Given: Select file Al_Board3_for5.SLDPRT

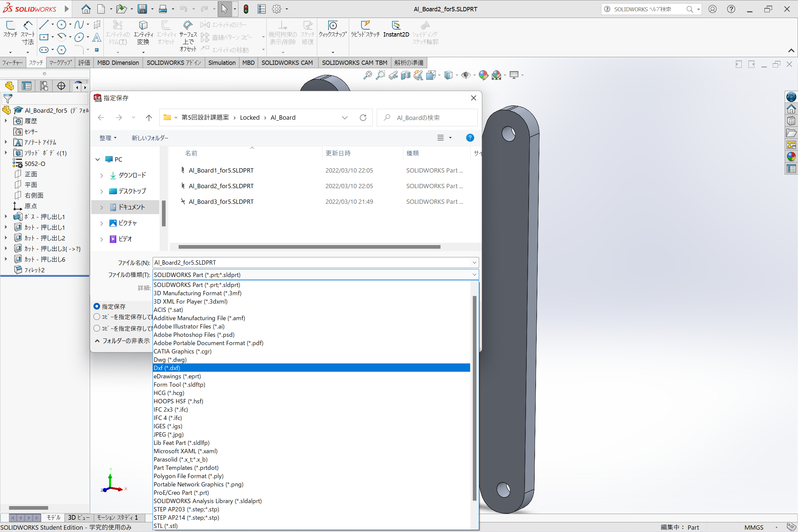Looking at the screenshot, I should 221,202.
